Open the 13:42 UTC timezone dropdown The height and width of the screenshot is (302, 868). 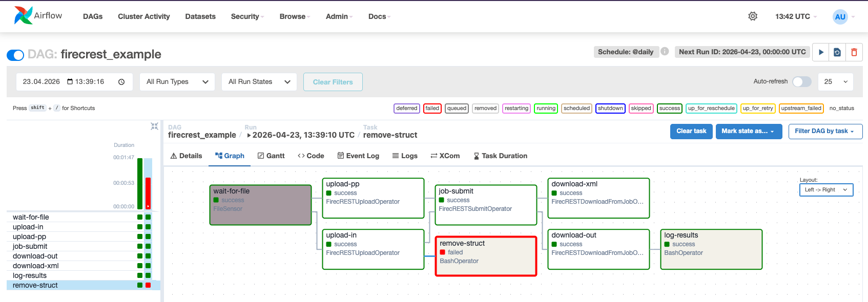click(796, 16)
